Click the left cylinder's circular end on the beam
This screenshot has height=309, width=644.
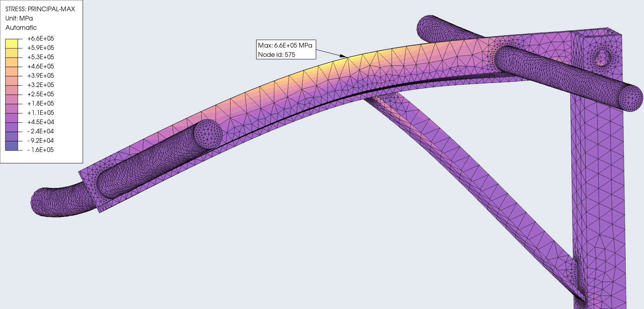click(208, 134)
